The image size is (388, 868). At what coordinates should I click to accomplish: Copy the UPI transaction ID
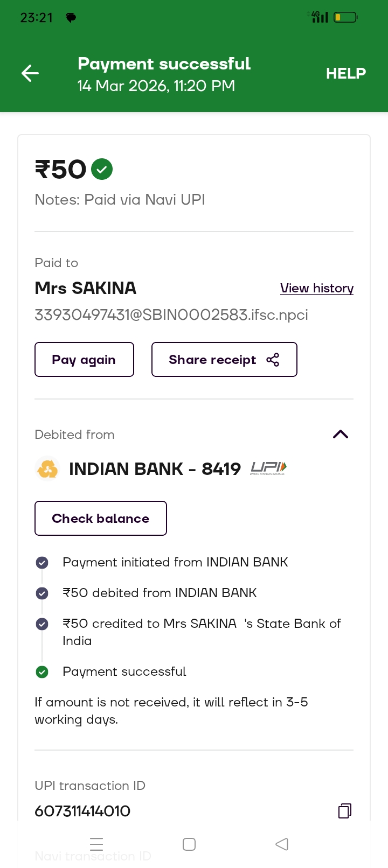(345, 811)
